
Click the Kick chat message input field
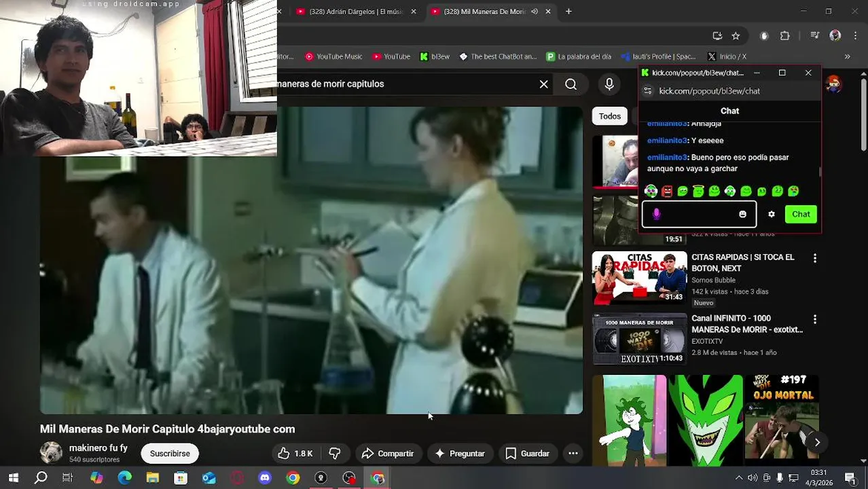(x=699, y=214)
